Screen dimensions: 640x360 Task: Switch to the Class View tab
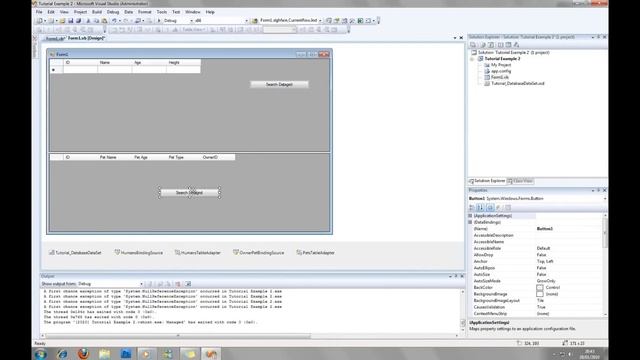(520, 181)
